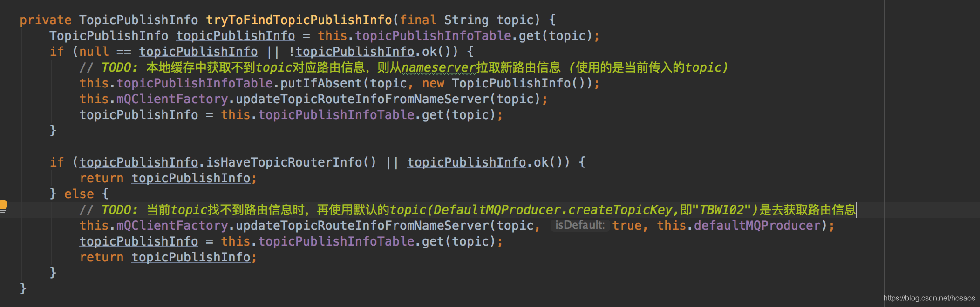Click the new keyword before TopicPublishInfo()

click(x=433, y=83)
